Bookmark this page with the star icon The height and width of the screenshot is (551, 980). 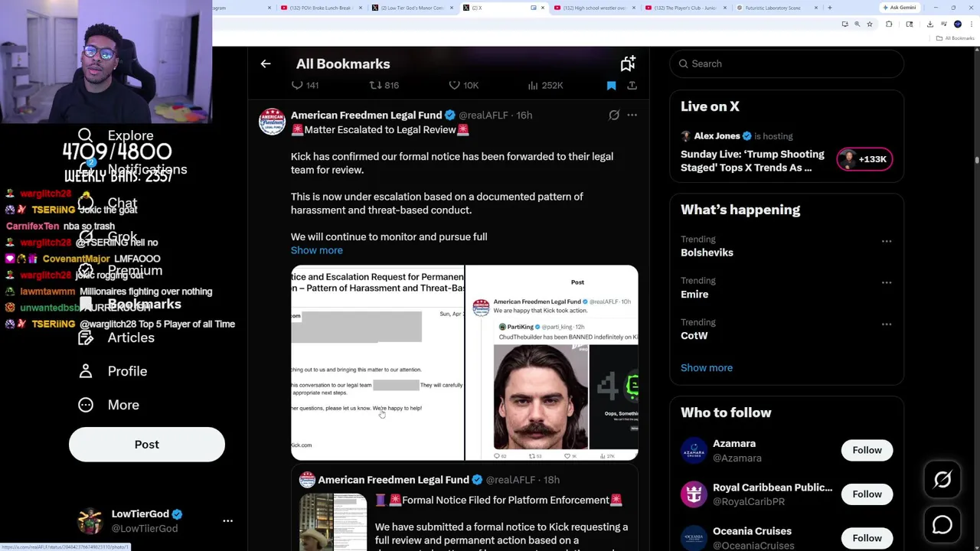pyautogui.click(x=869, y=24)
